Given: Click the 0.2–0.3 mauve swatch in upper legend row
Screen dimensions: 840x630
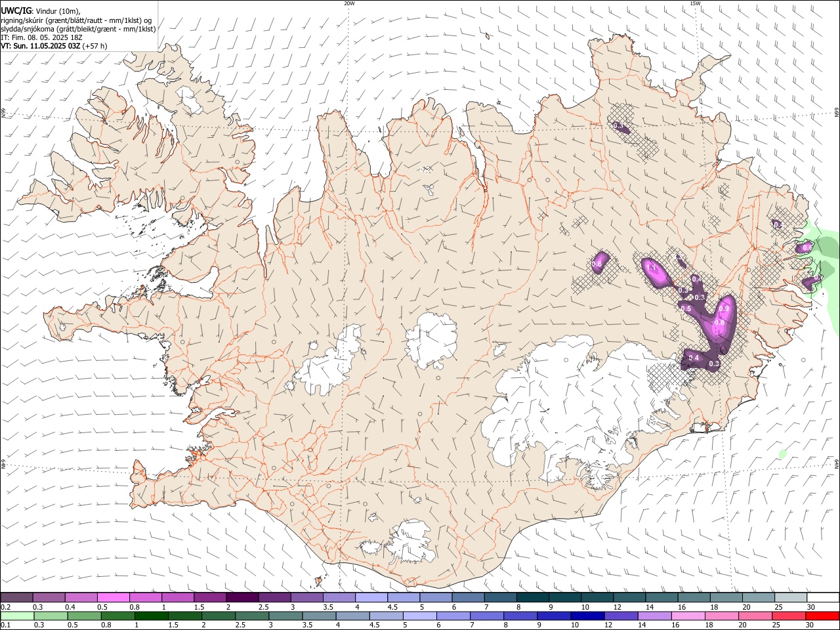Looking at the screenshot, I should [16, 597].
